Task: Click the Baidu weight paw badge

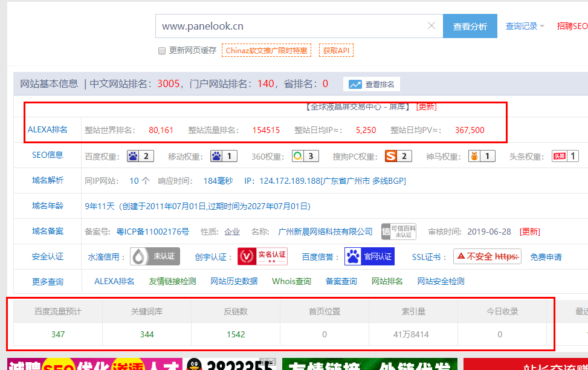Action: coord(140,157)
